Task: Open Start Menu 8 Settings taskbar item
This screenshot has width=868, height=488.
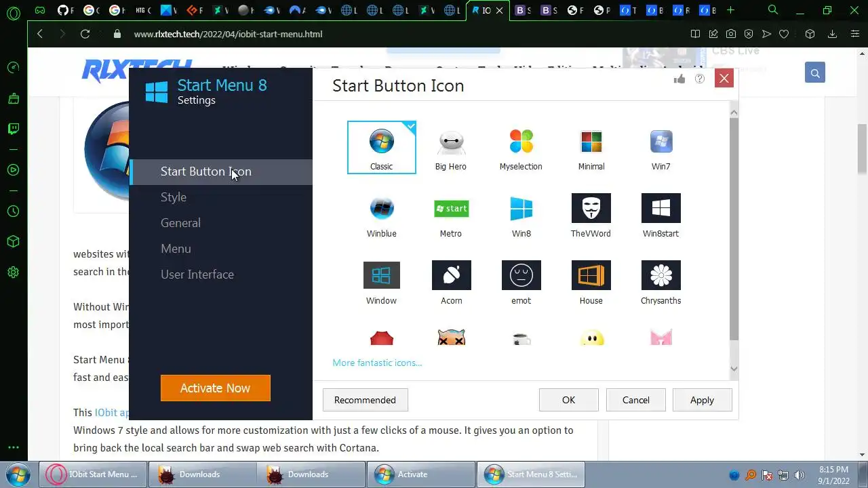Action: [x=530, y=474]
